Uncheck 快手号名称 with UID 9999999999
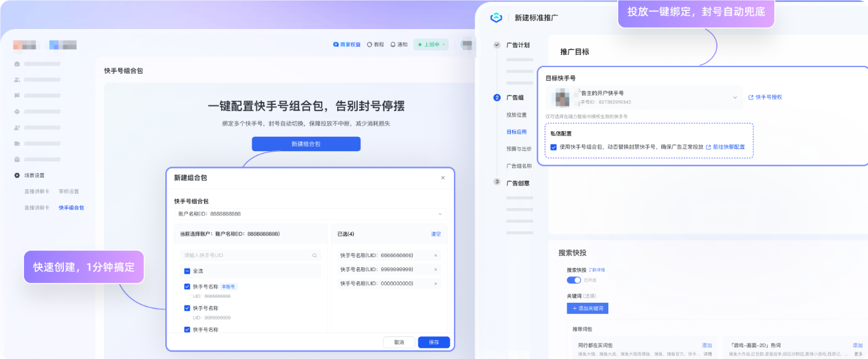This screenshot has width=868, height=359. point(187,308)
